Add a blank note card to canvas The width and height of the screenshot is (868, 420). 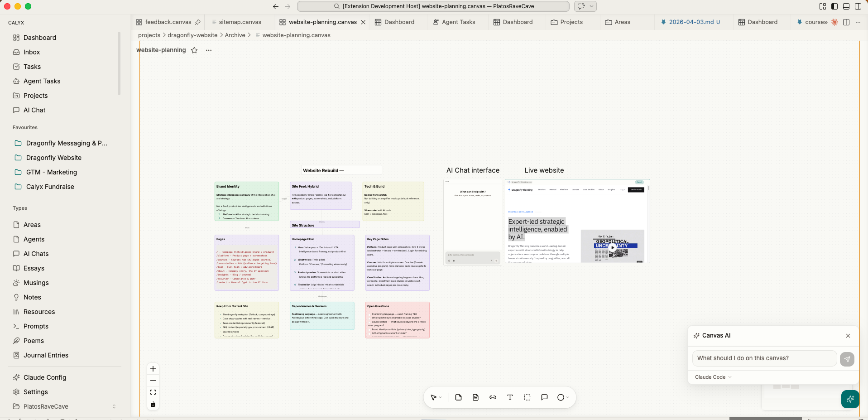(458, 397)
